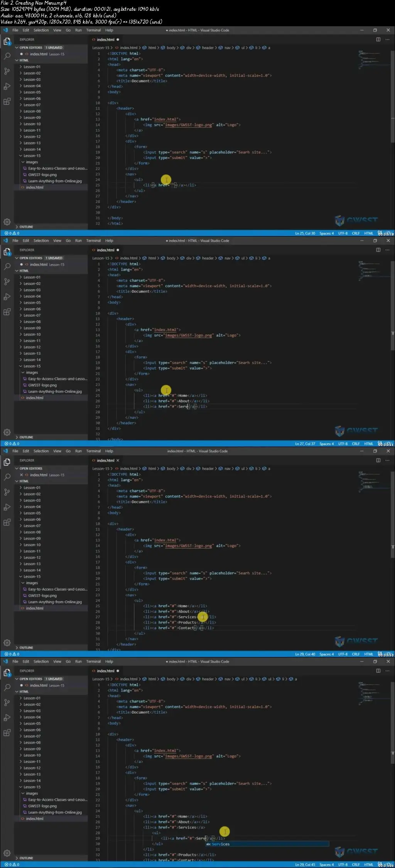This screenshot has width=395, height=868.
Task: Expand Lesson-01 folder in the Col 30 window
Action: click(32, 67)
